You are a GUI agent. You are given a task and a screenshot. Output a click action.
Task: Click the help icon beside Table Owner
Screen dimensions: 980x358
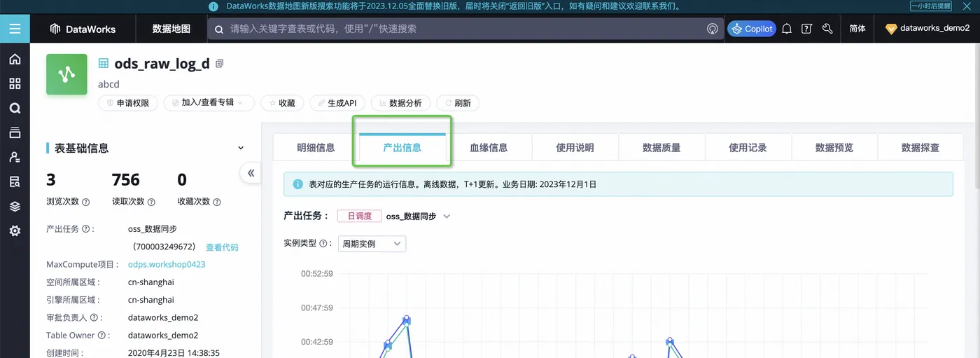pyautogui.click(x=101, y=336)
